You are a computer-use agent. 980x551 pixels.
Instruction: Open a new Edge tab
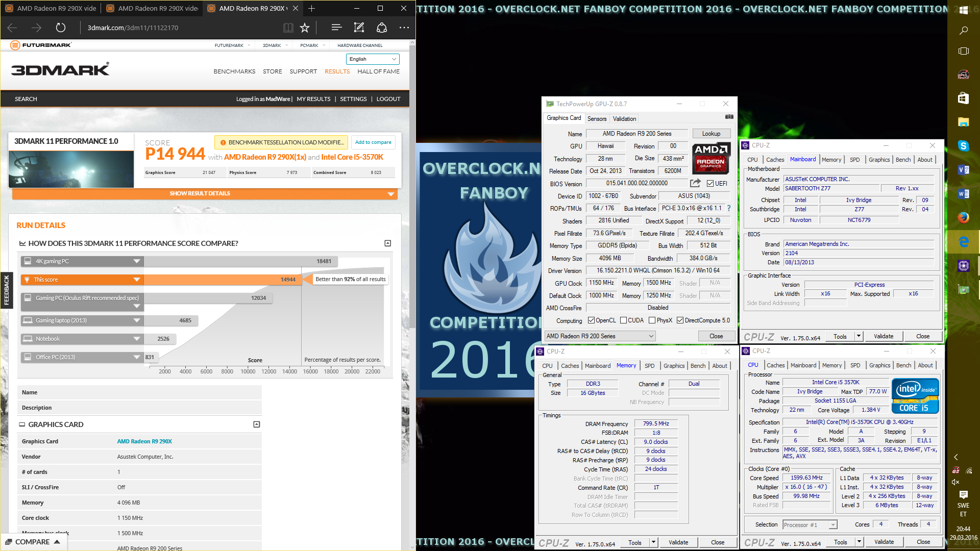pyautogui.click(x=311, y=8)
